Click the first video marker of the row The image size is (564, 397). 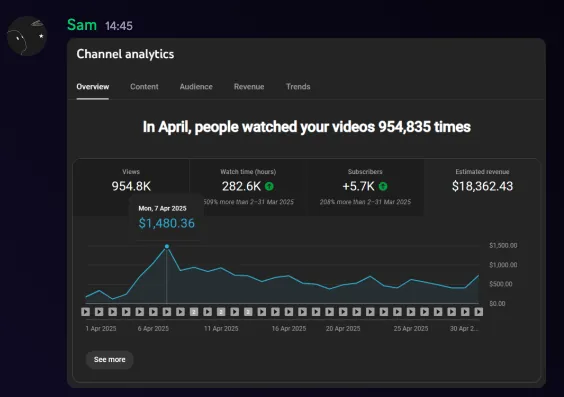(x=86, y=312)
